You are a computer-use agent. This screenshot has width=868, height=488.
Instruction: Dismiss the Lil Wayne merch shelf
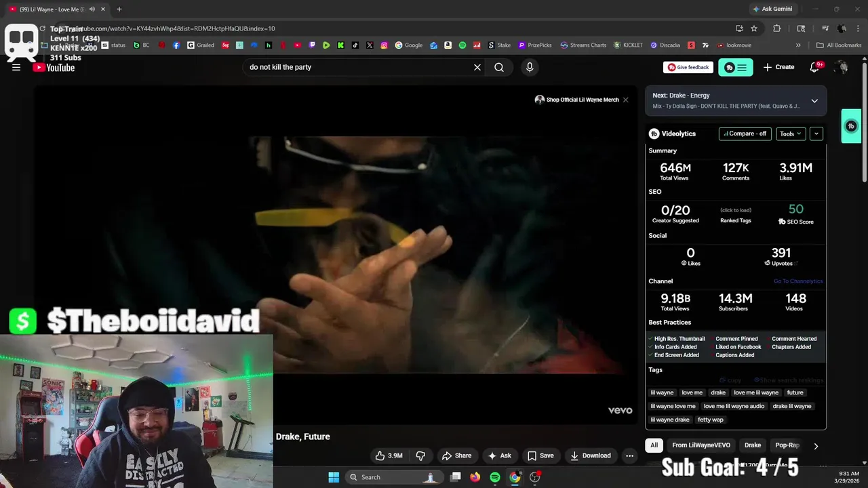click(626, 100)
